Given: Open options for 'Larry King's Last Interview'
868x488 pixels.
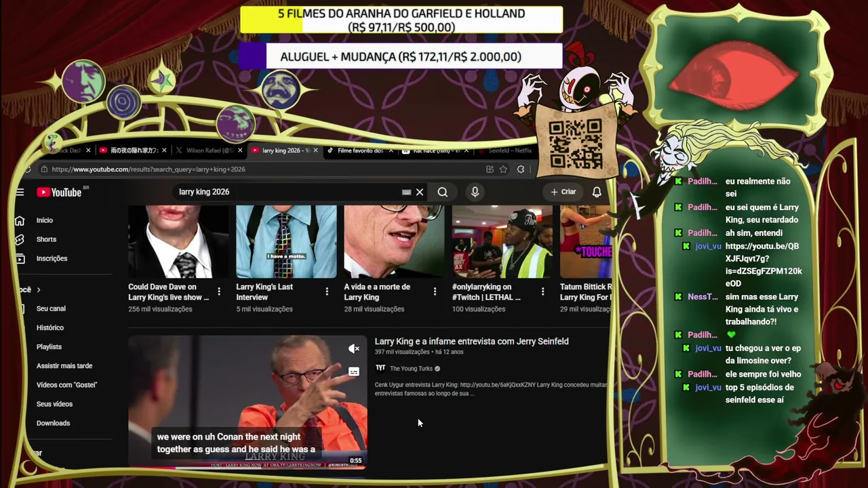Looking at the screenshot, I should coord(327,291).
